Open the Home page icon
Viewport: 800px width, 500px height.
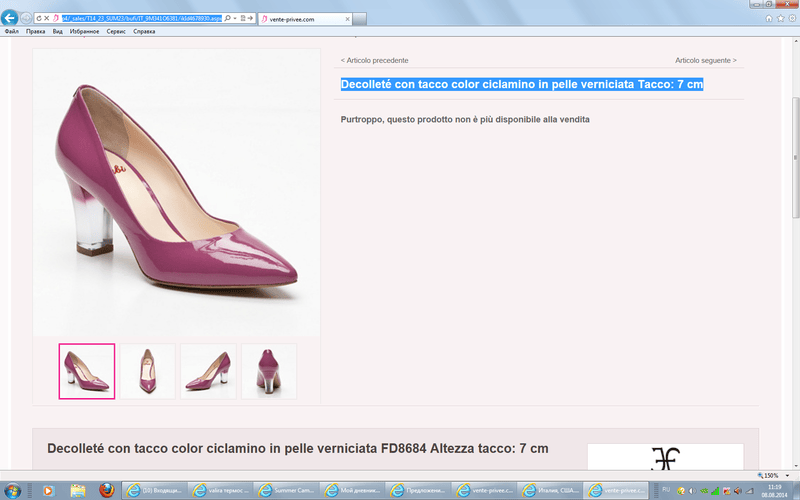tap(768, 18)
